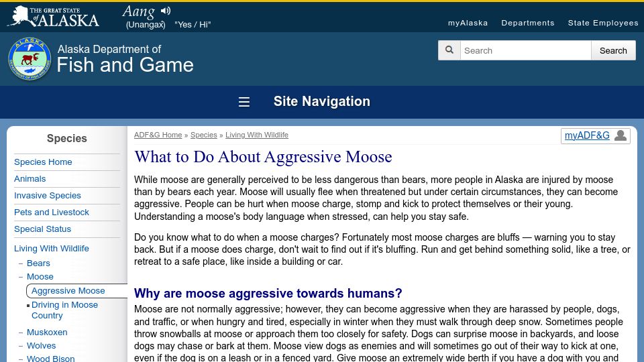The height and width of the screenshot is (362, 644).
Task: Click the State of Alaska logo
Action: coord(54,16)
